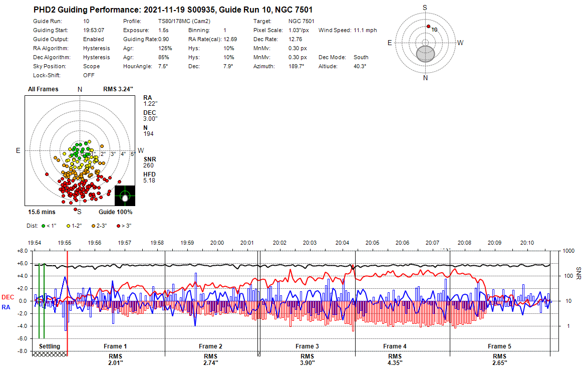Click the DEC 3.00" statistic
588x369 pixels.
[150, 116]
